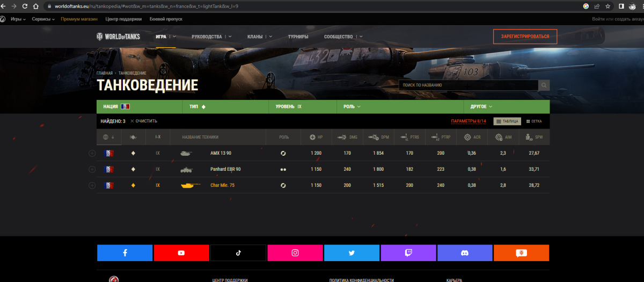This screenshot has width=644, height=282.
Task: Sort by ACR accuracy column
Action: [472, 137]
